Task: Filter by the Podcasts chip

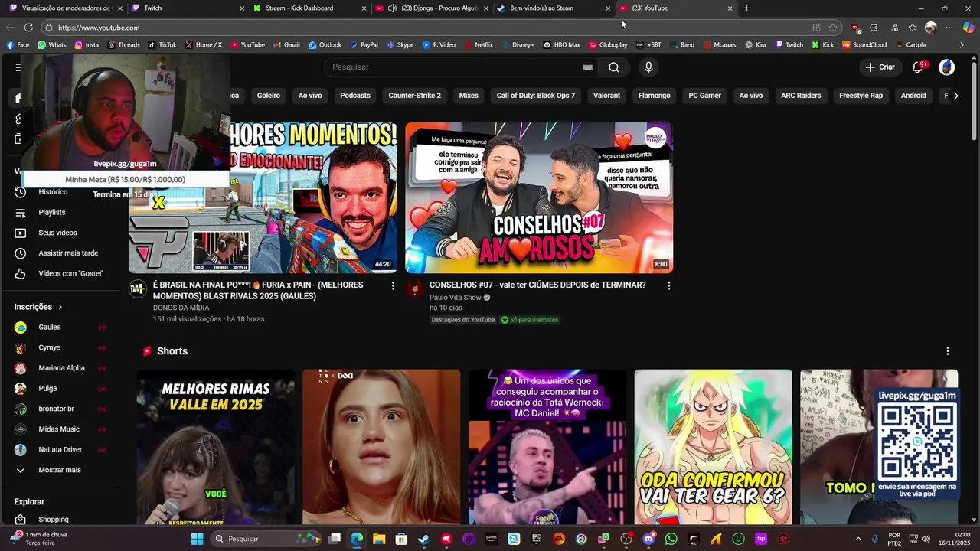Action: (x=355, y=96)
